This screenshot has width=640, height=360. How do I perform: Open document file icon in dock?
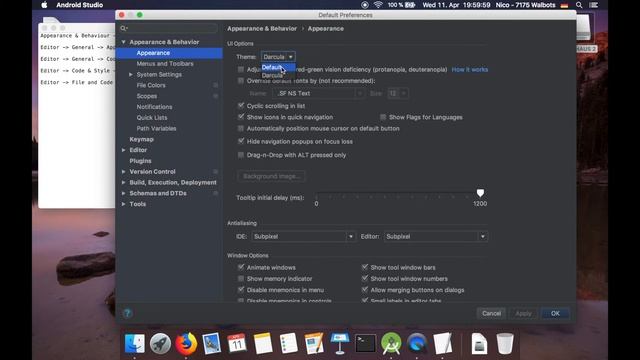pyautogui.click(x=479, y=343)
